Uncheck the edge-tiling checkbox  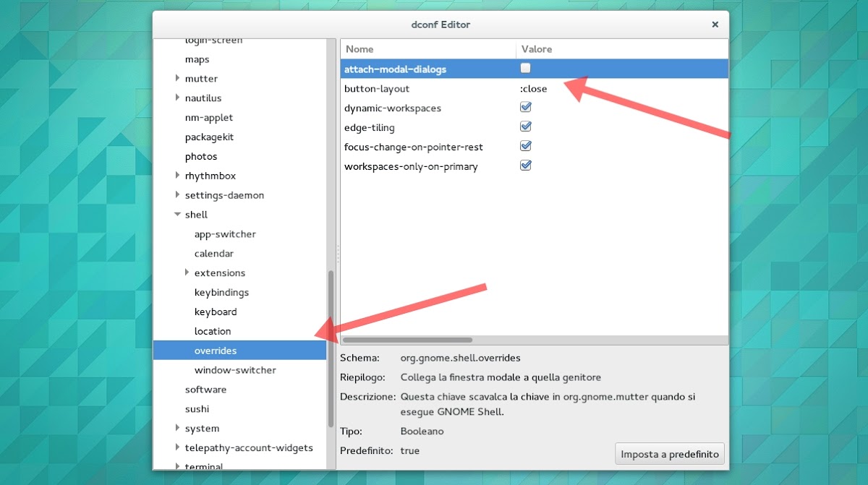point(526,126)
